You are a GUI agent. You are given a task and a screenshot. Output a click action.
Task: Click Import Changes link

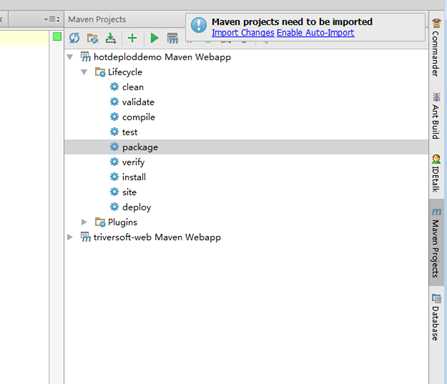tap(243, 33)
